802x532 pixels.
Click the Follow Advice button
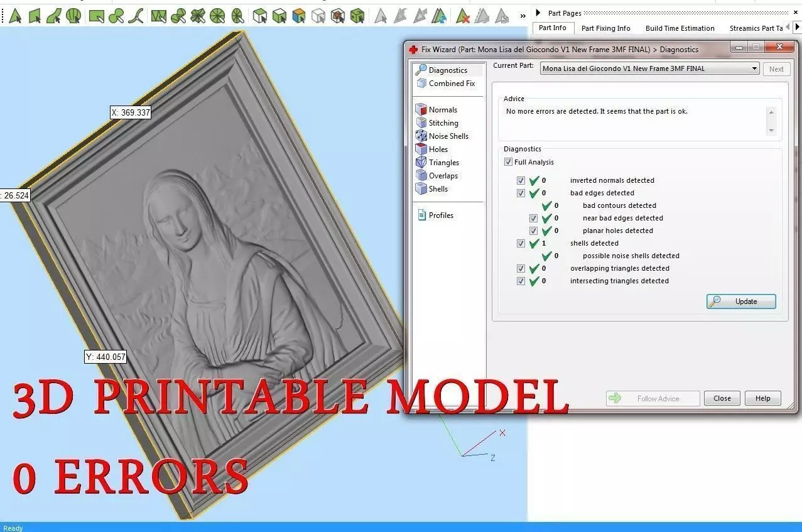click(x=653, y=398)
